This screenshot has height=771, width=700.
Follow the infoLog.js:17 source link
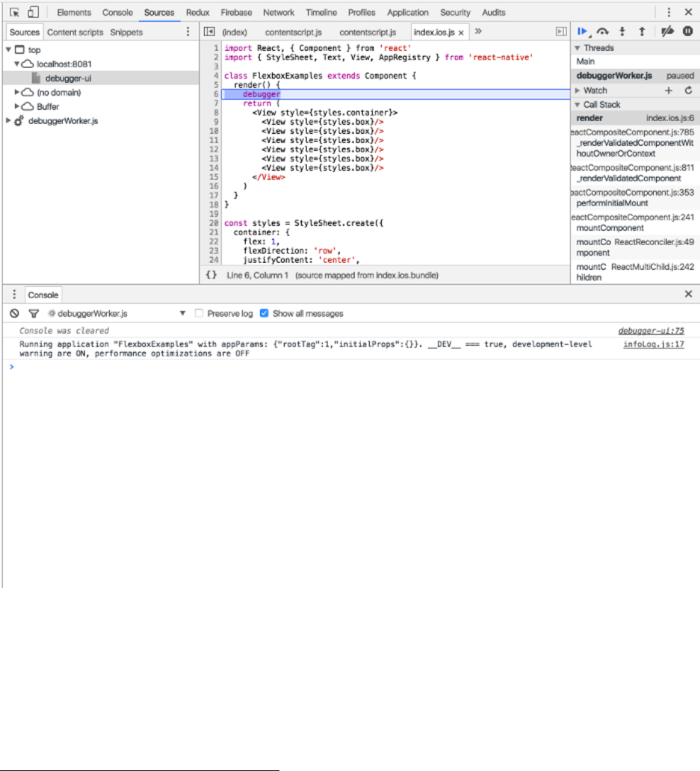653,344
